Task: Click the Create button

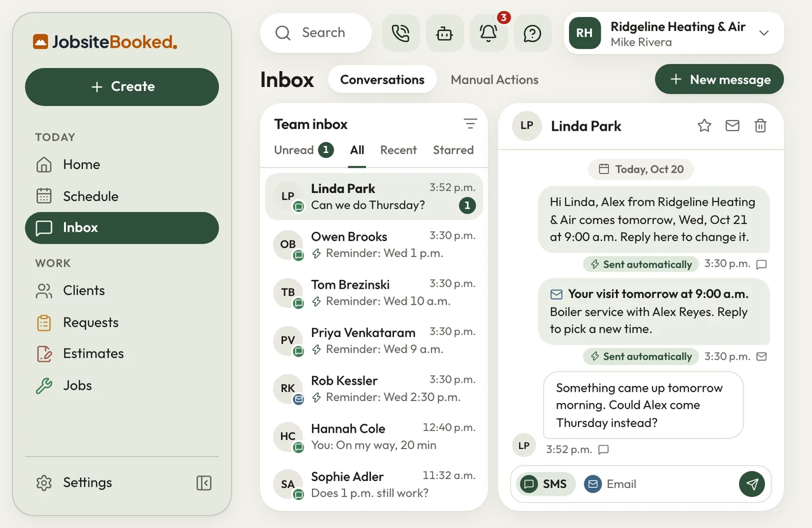Action: [x=122, y=87]
